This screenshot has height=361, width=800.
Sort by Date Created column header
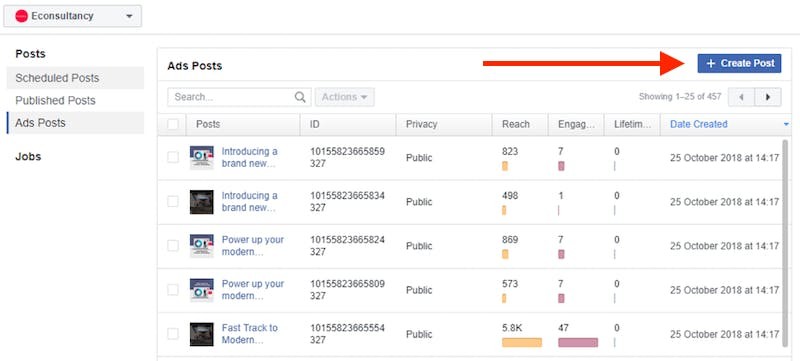[698, 124]
